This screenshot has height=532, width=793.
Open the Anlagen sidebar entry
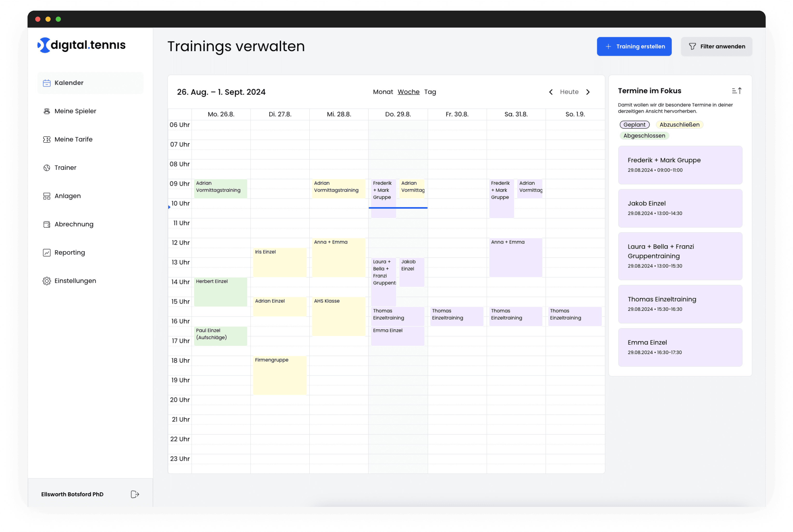[90, 196]
